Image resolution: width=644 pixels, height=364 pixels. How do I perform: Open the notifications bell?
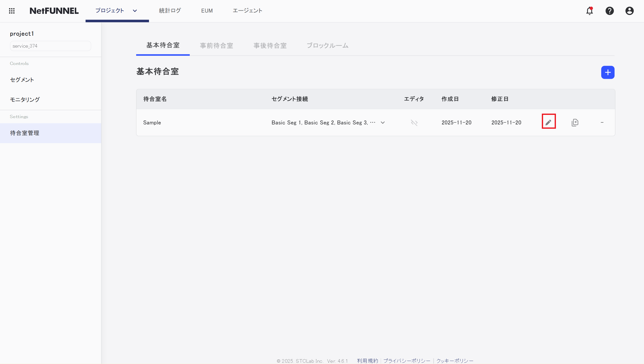point(589,11)
